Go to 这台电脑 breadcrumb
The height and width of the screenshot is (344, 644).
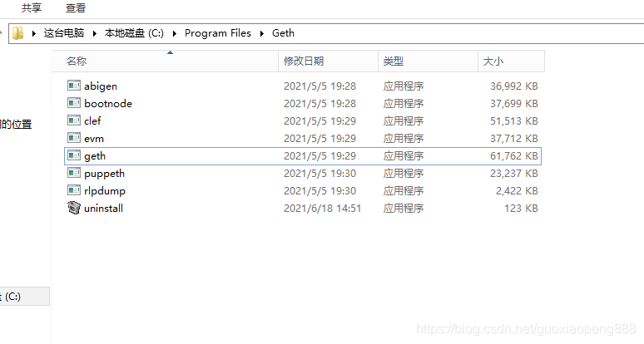point(64,33)
